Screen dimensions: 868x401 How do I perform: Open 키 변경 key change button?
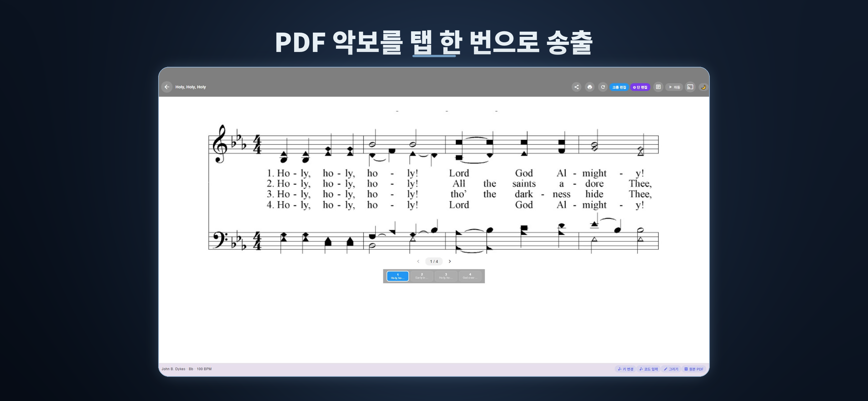tap(625, 369)
